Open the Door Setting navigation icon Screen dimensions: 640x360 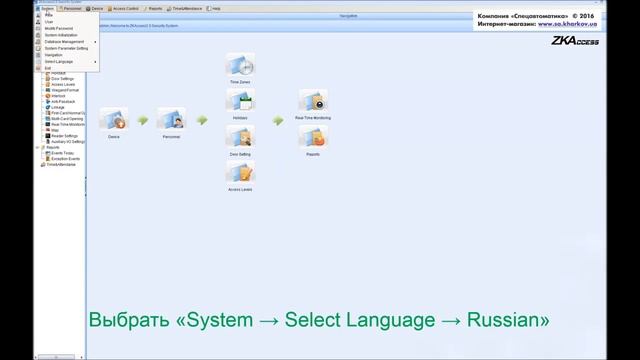(x=240, y=136)
